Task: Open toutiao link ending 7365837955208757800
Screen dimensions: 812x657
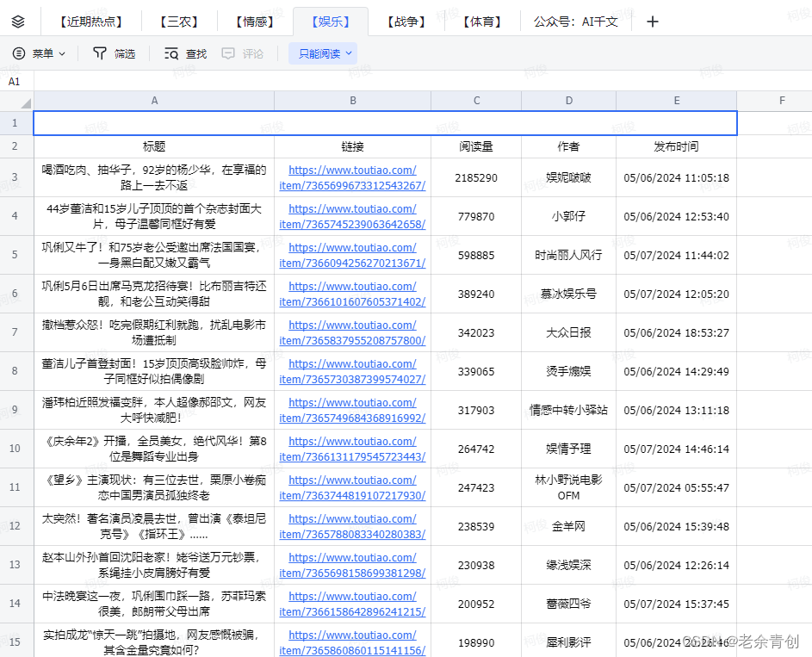Action: (353, 333)
